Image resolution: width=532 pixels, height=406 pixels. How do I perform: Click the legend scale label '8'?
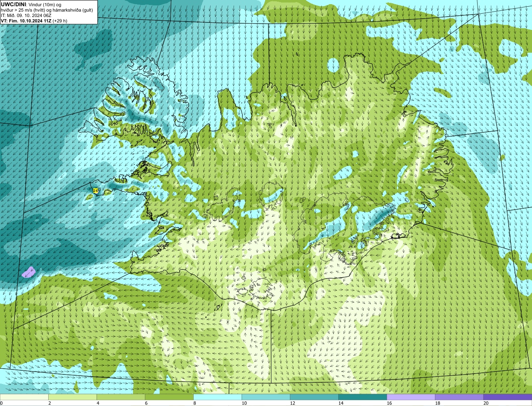point(195,403)
